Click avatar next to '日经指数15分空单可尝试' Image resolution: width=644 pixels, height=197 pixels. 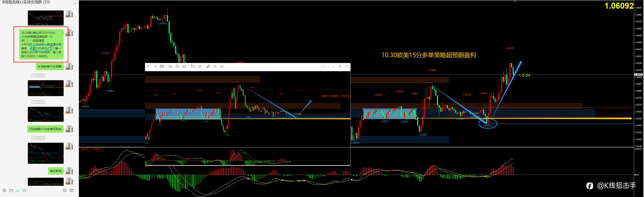69,129
